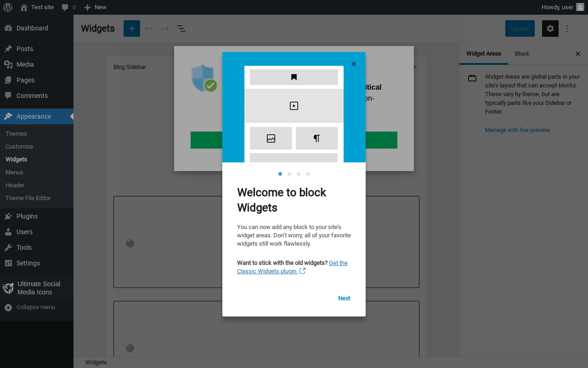Viewport: 588px width, 368px height.
Task: Click the Widgets page heading
Action: pyautogui.click(x=98, y=29)
